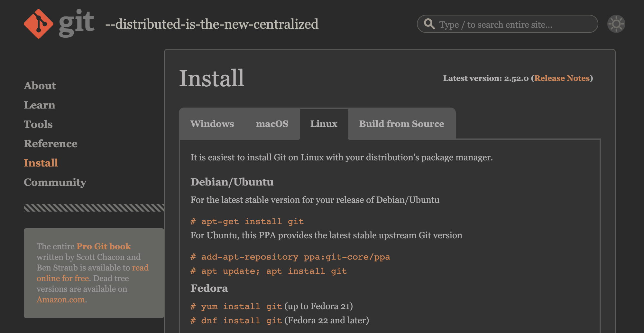The width and height of the screenshot is (644, 333).
Task: Select Install in the sidebar
Action: [41, 163]
